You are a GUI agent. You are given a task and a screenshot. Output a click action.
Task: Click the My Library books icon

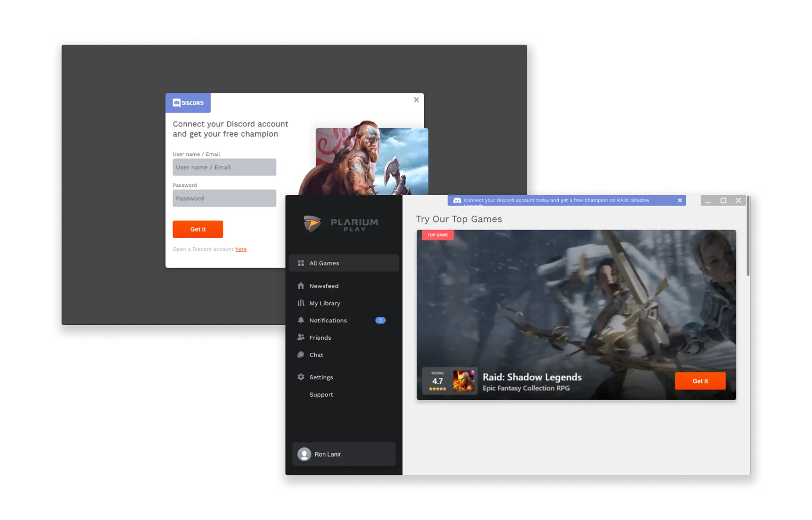click(x=301, y=303)
